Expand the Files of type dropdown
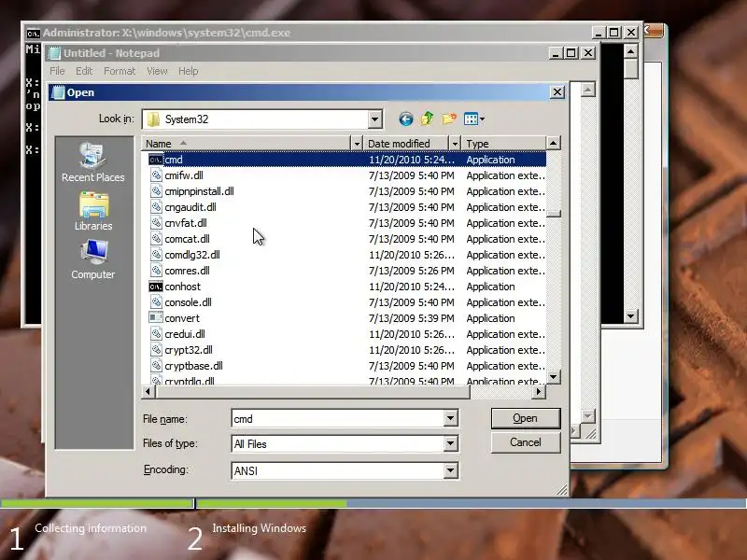 coord(450,444)
